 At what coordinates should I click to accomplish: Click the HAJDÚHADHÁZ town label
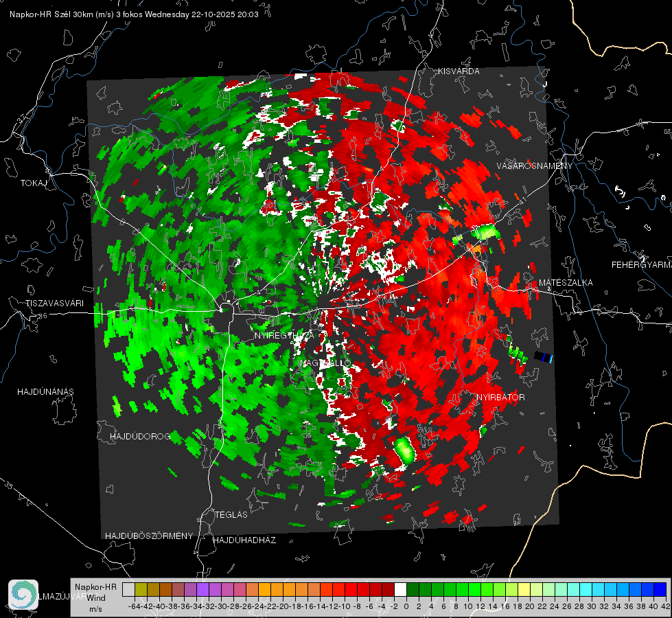click(244, 540)
